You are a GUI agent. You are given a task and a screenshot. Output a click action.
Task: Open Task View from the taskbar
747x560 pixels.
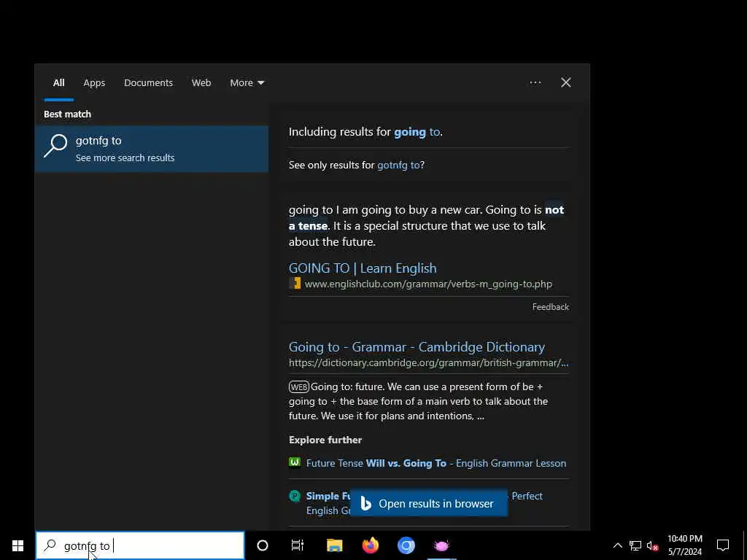298,545
